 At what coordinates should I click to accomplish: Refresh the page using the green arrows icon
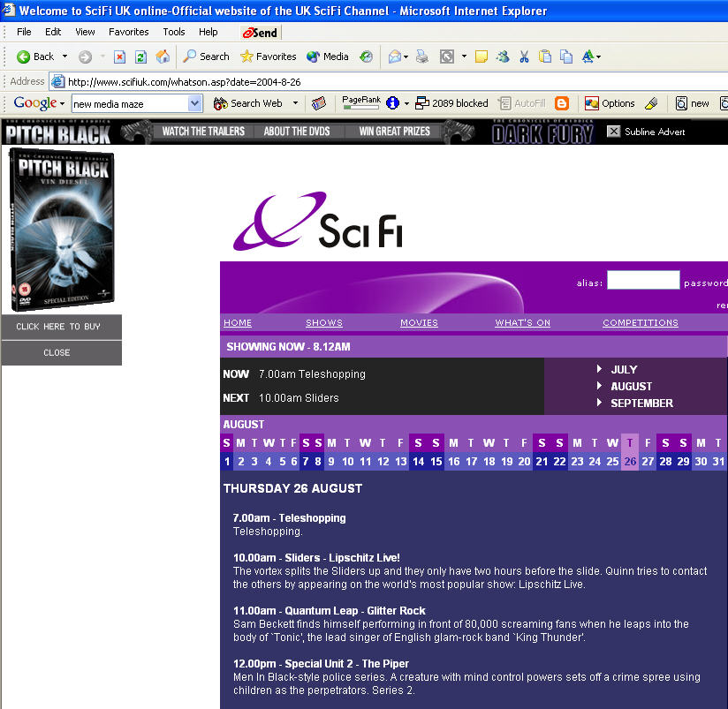140,57
